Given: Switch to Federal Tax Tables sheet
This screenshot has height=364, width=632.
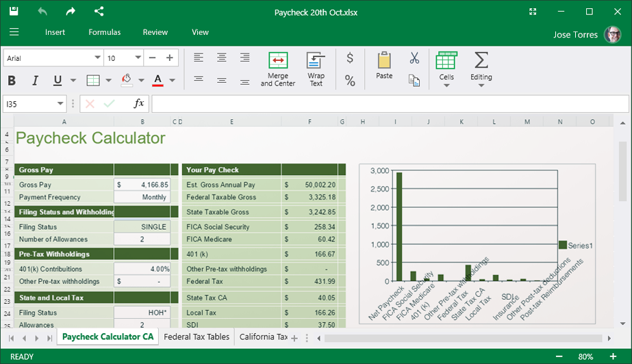Looking at the screenshot, I should click(197, 337).
